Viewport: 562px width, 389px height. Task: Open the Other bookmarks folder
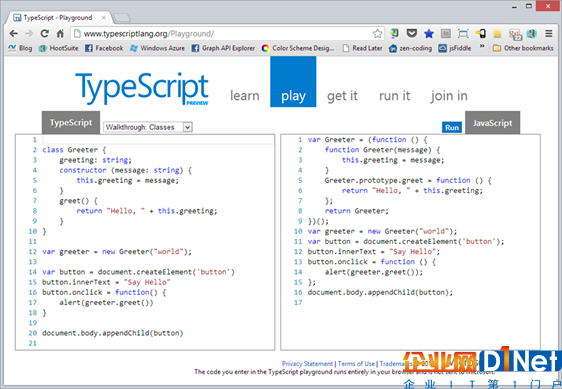tap(523, 48)
